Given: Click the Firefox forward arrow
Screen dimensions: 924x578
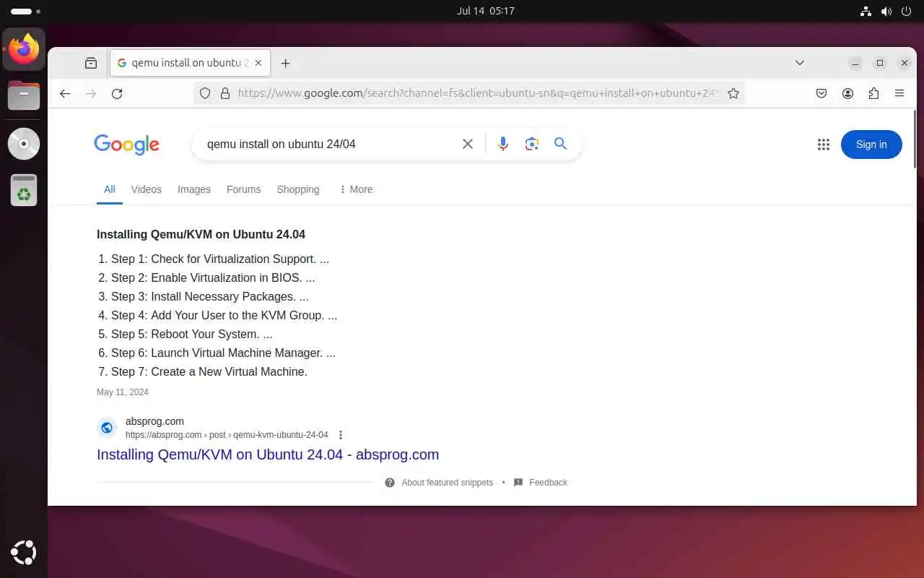Looking at the screenshot, I should click(91, 93).
